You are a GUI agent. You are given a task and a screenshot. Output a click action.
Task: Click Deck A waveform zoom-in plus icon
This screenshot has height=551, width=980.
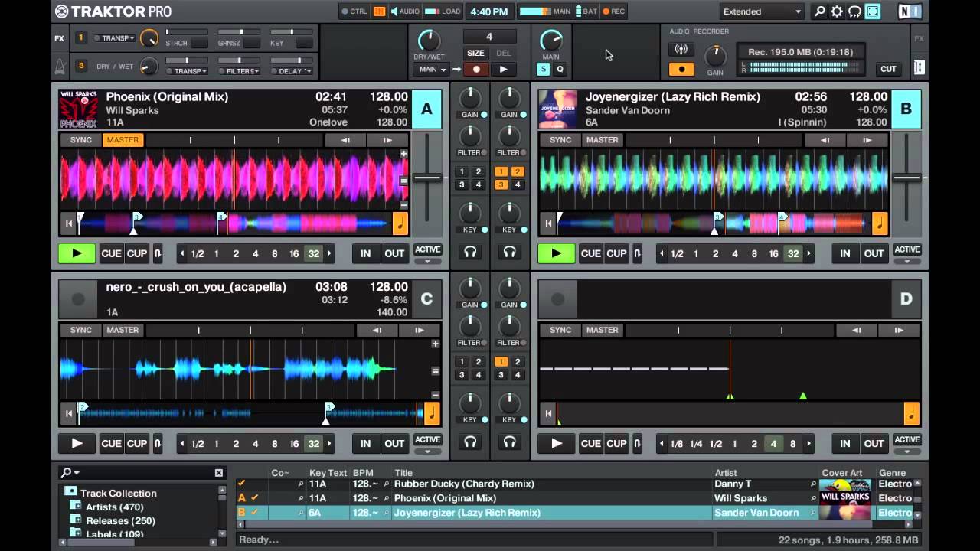point(403,154)
